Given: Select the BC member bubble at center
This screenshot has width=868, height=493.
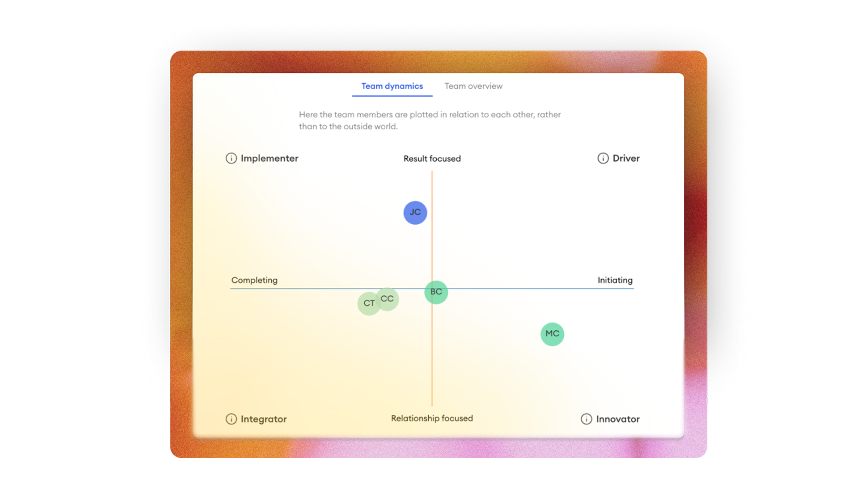Looking at the screenshot, I should [436, 292].
